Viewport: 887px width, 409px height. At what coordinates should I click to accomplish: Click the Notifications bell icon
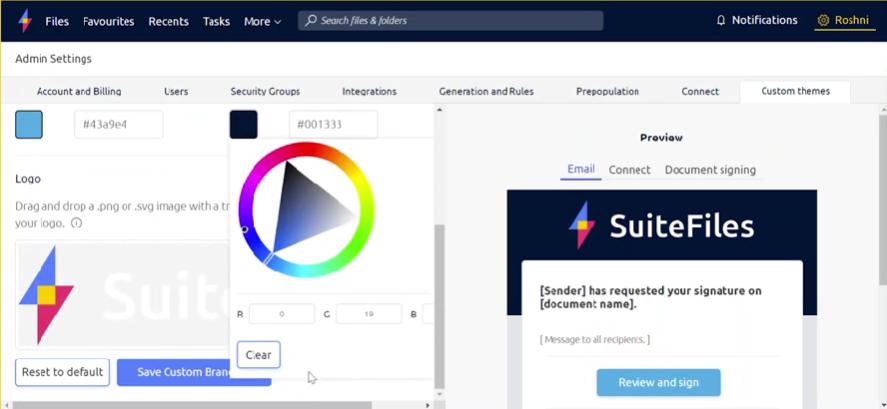click(x=721, y=20)
